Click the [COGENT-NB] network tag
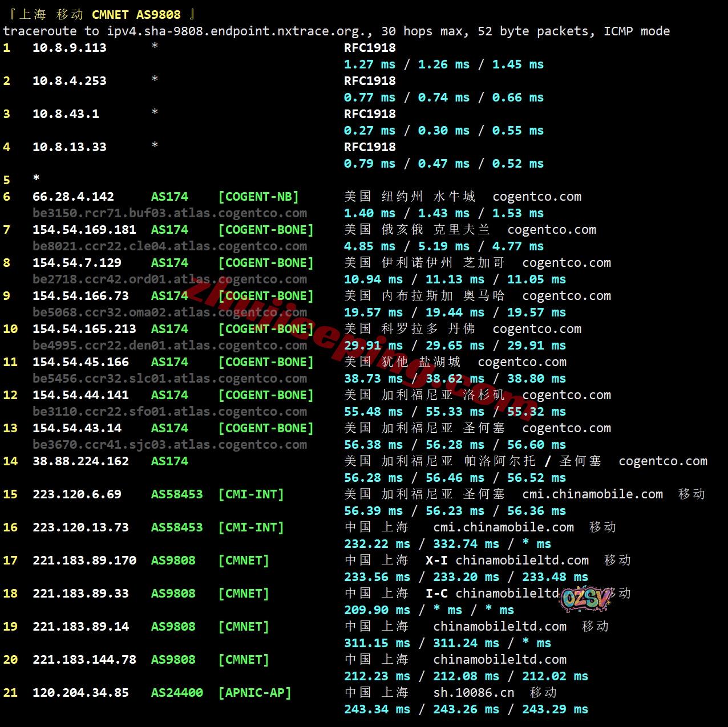The image size is (728, 727). point(258,197)
